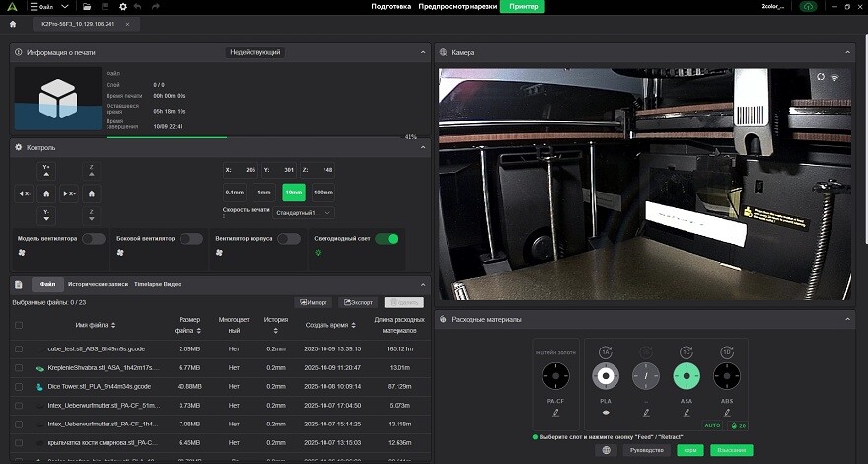Viewport: 868px width, 464px height.
Task: Click the edit pencil under ASA filament
Action: point(687,411)
